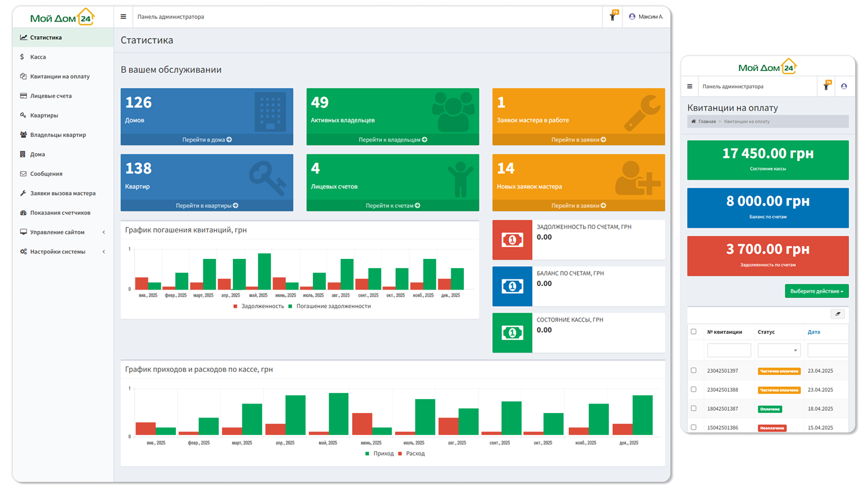Image resolution: width=868 pixels, height=488 pixels.
Task: Click the user avatar icon next to Максим А.
Action: pos(632,17)
